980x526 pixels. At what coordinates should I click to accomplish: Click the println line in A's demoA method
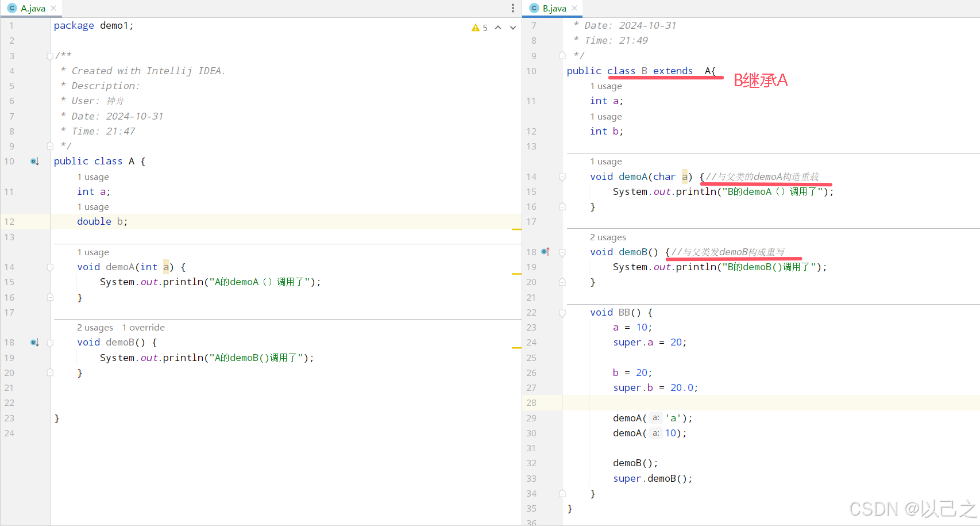(x=210, y=282)
